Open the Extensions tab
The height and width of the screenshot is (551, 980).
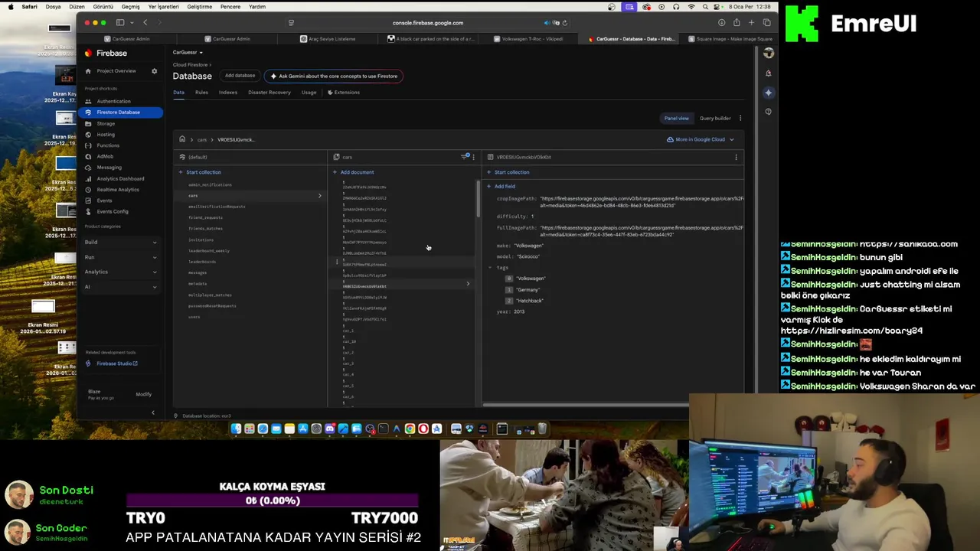(x=344, y=93)
